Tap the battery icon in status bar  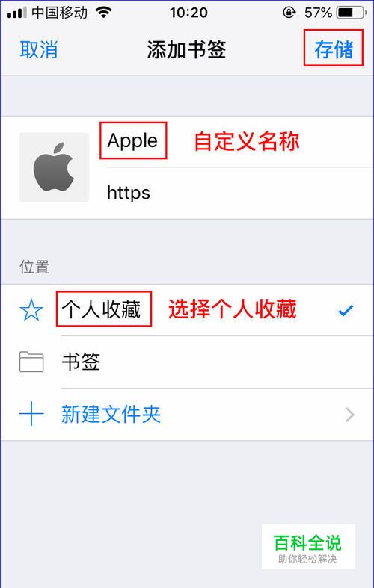tap(352, 13)
